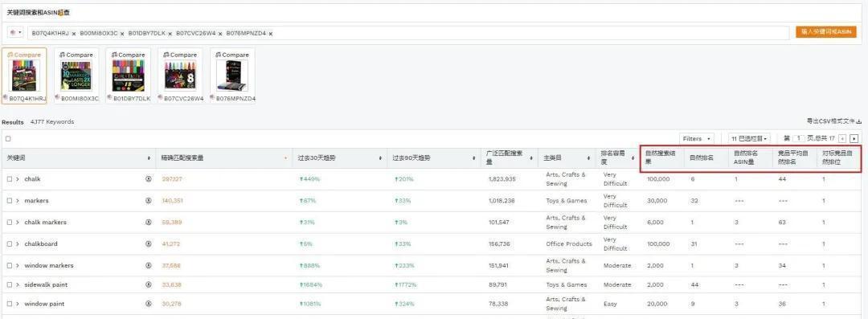Select product thumbnail B00MI8OX3C

76,76
